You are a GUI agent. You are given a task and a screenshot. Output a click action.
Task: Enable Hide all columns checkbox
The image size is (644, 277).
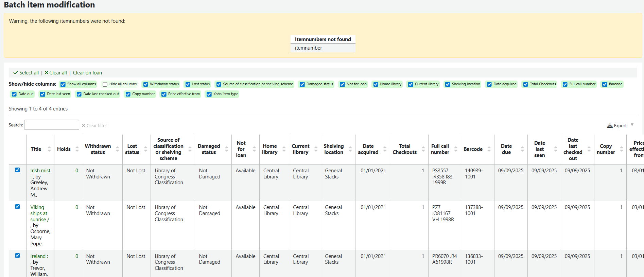(x=105, y=84)
